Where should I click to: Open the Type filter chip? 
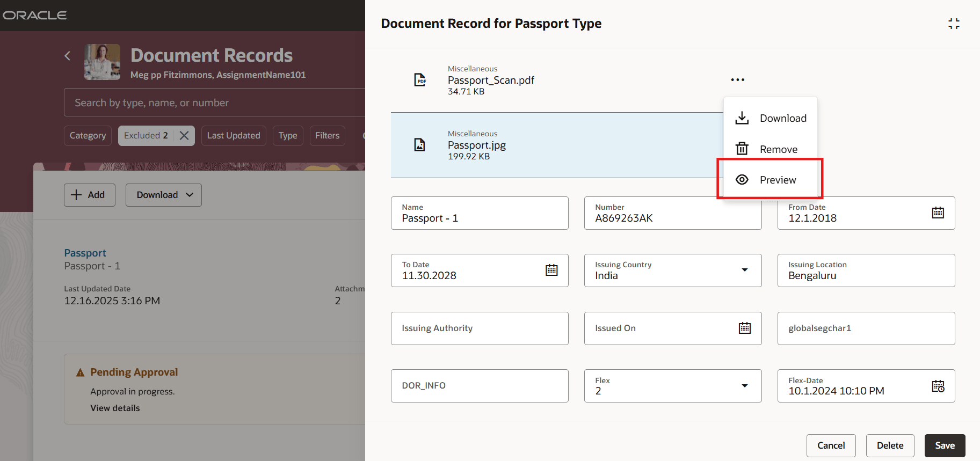(288, 135)
